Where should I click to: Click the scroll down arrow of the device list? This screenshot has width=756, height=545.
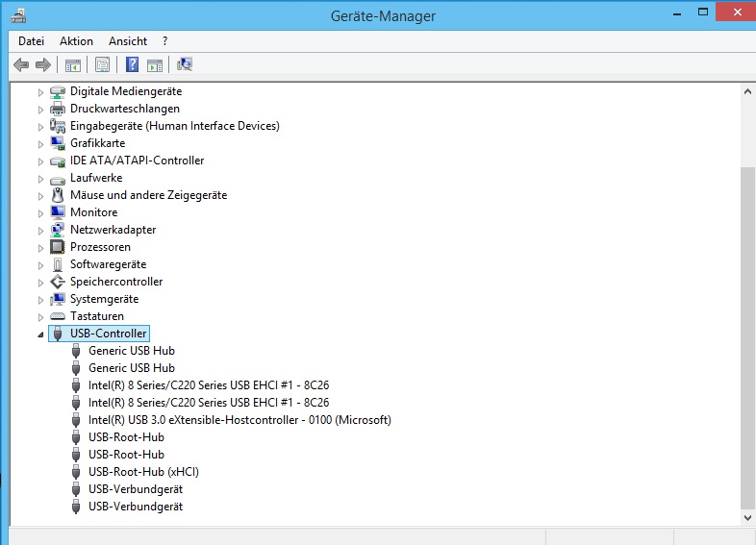(747, 518)
